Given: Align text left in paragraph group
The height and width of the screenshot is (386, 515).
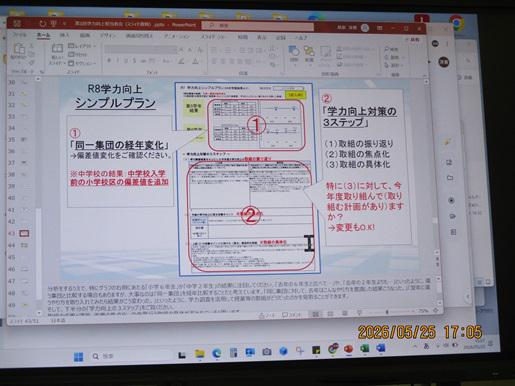Looking at the screenshot, I should (214, 61).
